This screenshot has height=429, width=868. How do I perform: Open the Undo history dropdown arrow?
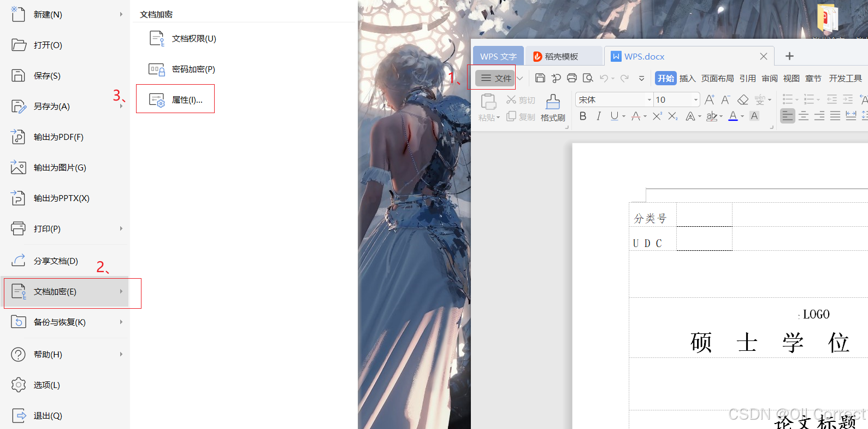[x=613, y=79]
